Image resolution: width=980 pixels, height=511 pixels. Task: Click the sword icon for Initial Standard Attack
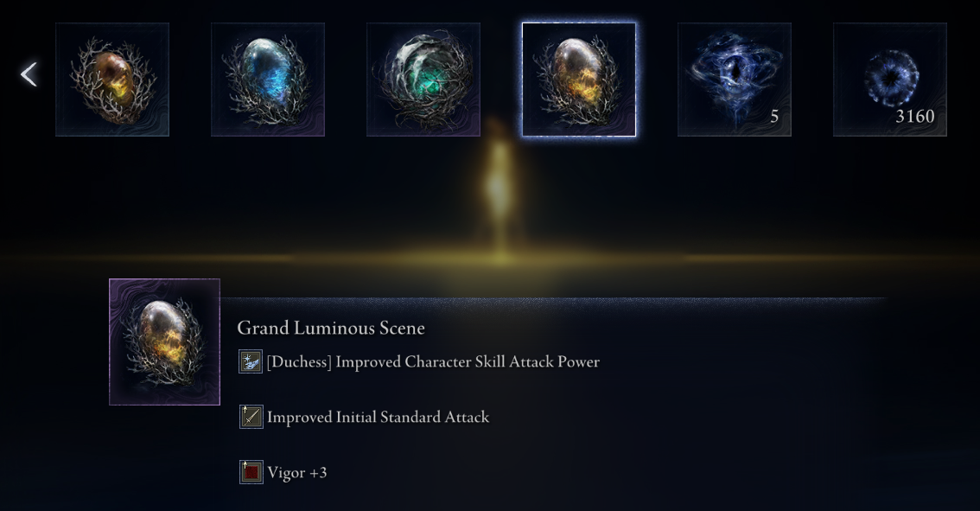(251, 417)
